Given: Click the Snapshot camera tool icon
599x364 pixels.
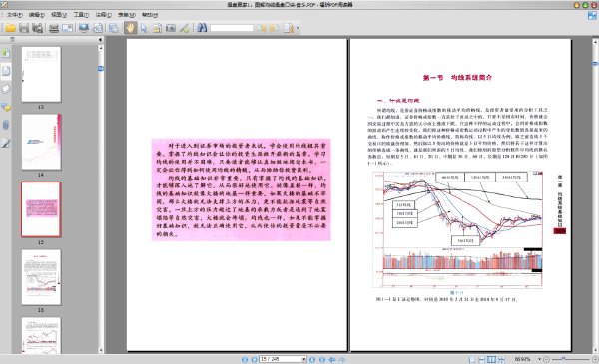Looking at the screenshot, I should pyautogui.click(x=171, y=28).
